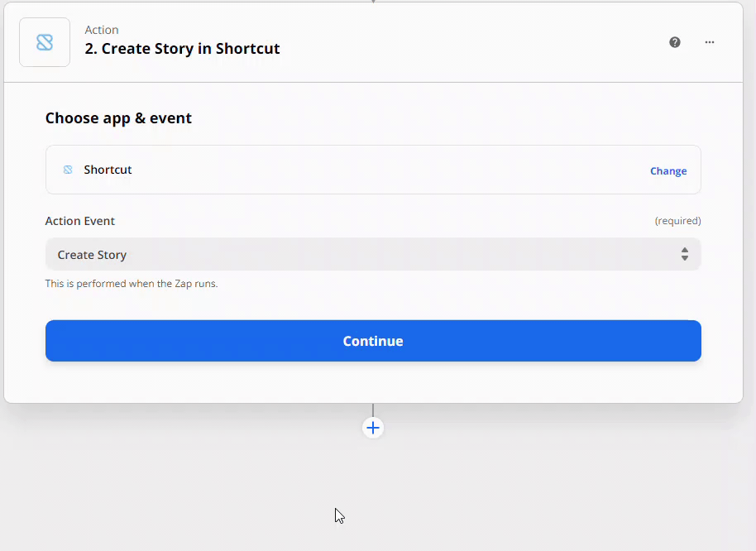Select the Shortcut app name text

point(108,170)
